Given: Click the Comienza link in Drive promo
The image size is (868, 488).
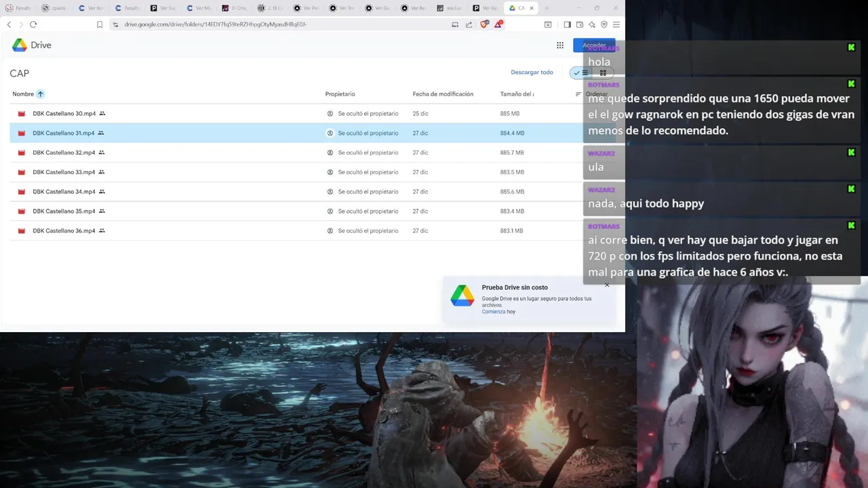Looking at the screenshot, I should [x=493, y=312].
